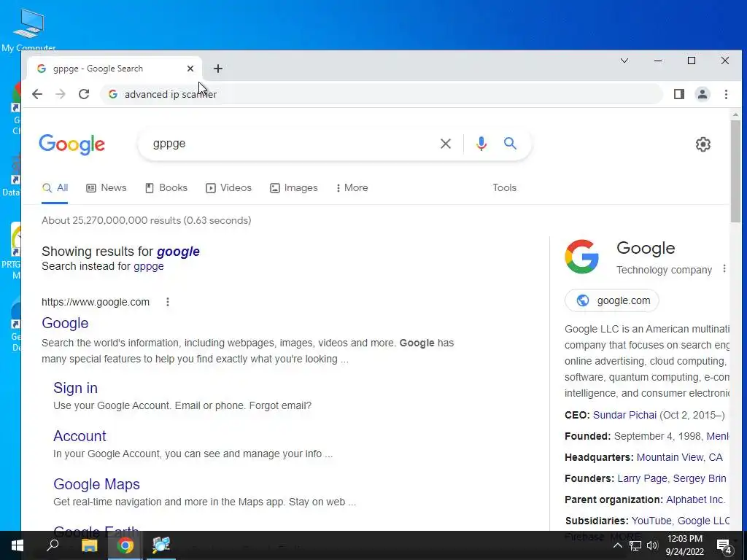Open the three-dot menu beside https://www.google.com
This screenshot has width=747, height=560.
(168, 302)
